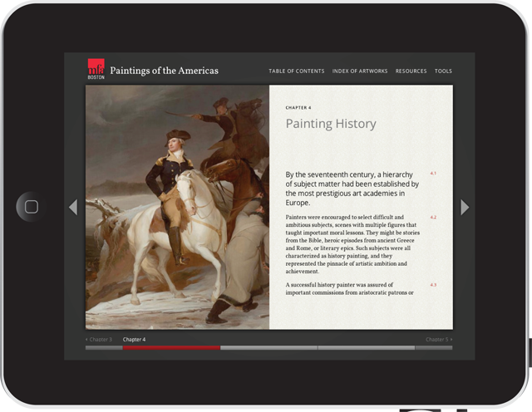Screen dimensions: 532x412
Task: Click paragraph marker 4.3
Action: click(x=433, y=285)
